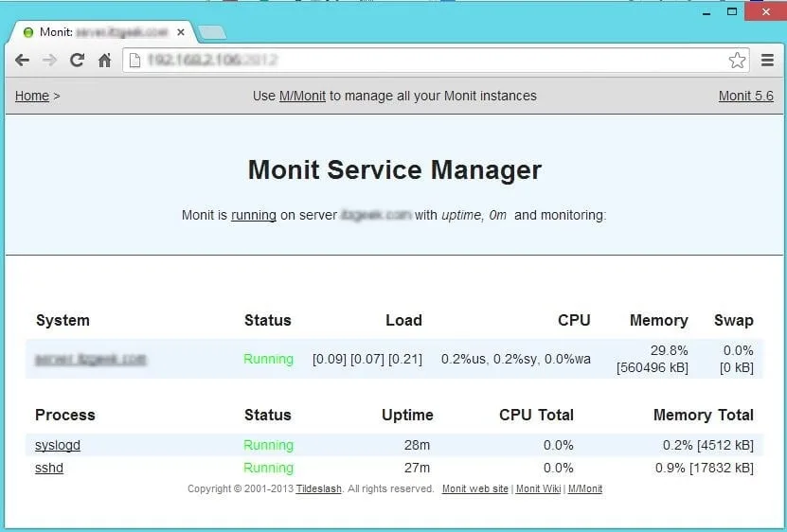Image resolution: width=787 pixels, height=532 pixels.
Task: Select sshd Running status text
Action: click(269, 468)
